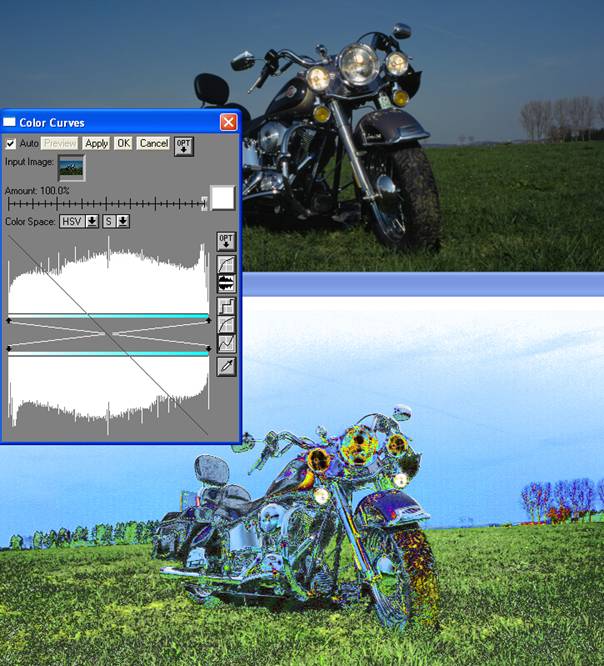Pick the eyedropper tool

pos(226,366)
